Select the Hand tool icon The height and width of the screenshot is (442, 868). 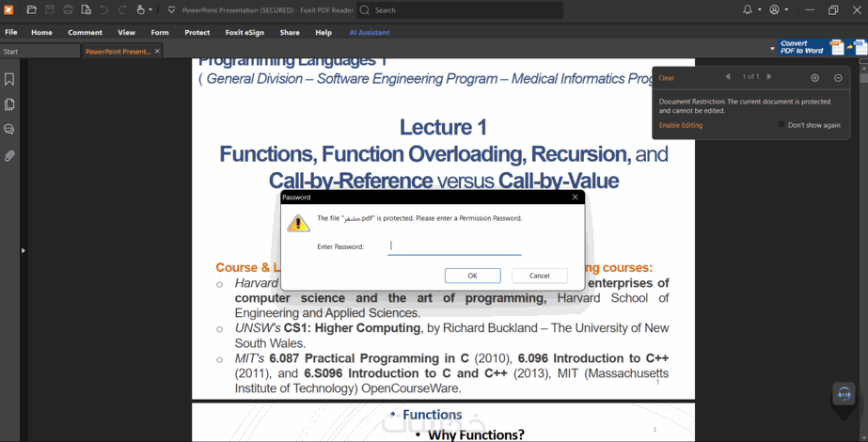pyautogui.click(x=141, y=10)
